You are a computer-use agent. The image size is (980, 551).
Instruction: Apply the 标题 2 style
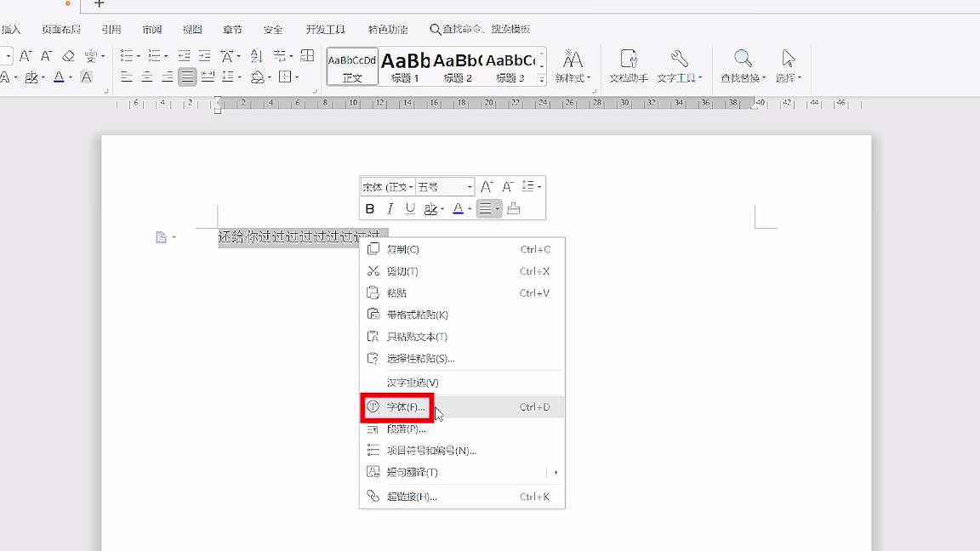point(458,66)
